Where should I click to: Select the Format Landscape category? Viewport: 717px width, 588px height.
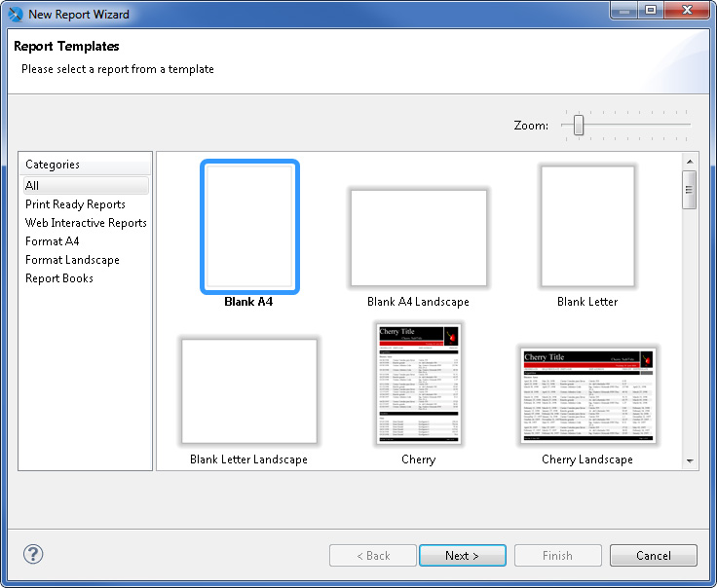coord(72,260)
